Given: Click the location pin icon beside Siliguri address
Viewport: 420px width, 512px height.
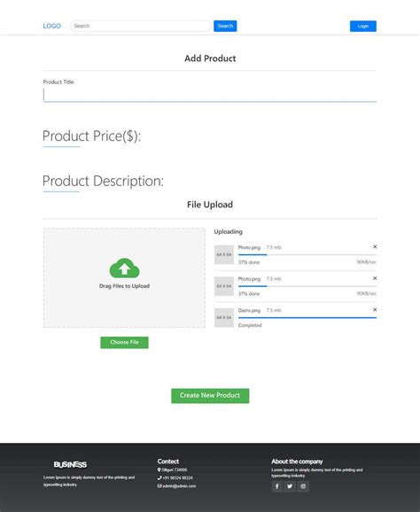Looking at the screenshot, I should 159,469.
